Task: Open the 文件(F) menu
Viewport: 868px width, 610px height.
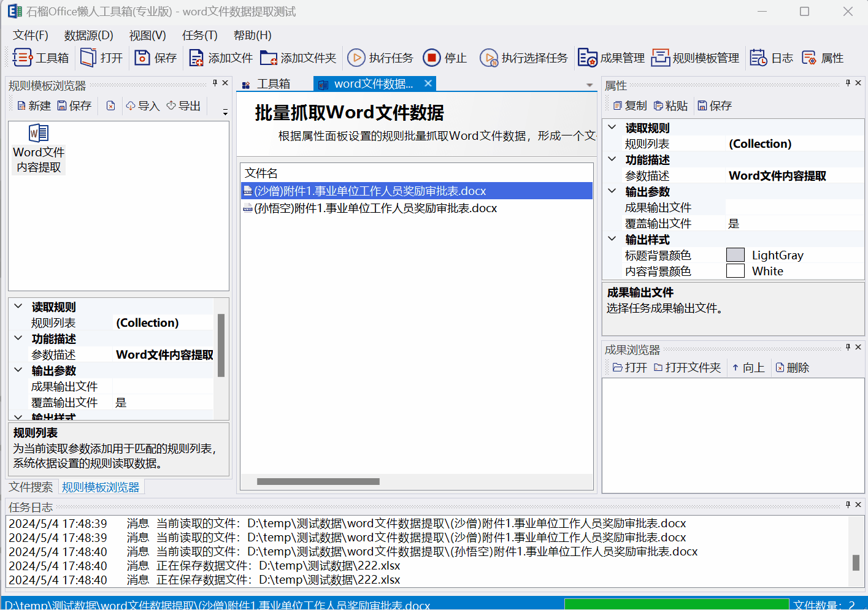Action: pos(31,36)
